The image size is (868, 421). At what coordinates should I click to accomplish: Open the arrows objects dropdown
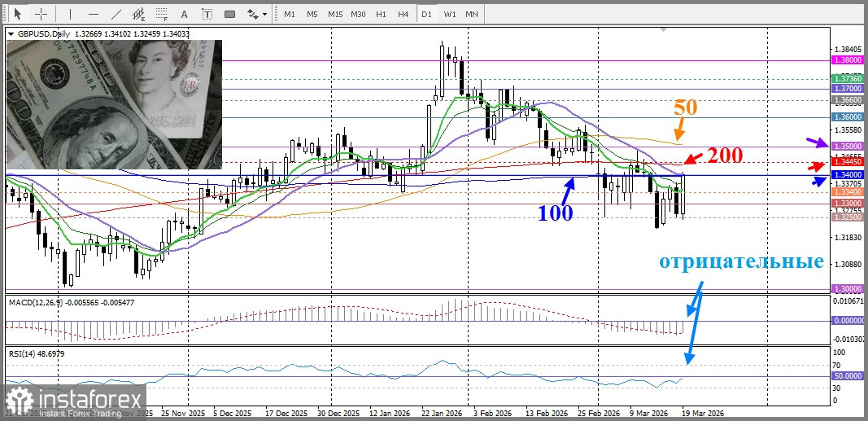coord(257,14)
